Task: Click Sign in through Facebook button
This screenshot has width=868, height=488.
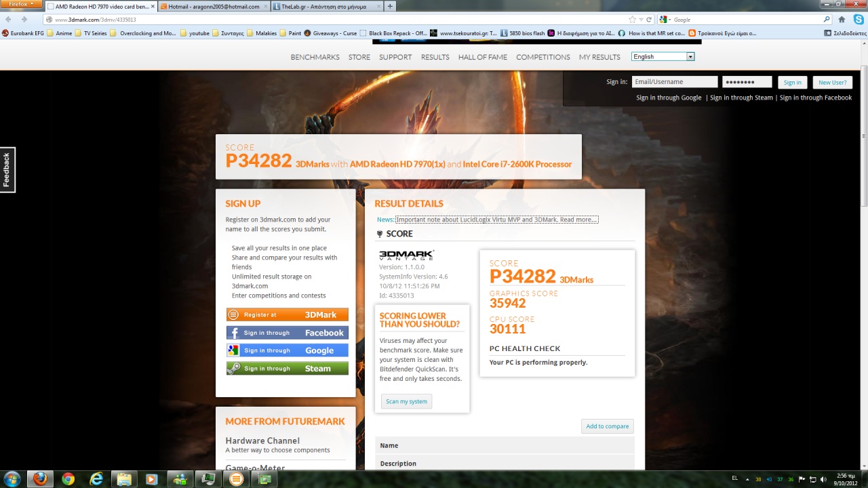Action: 288,333
